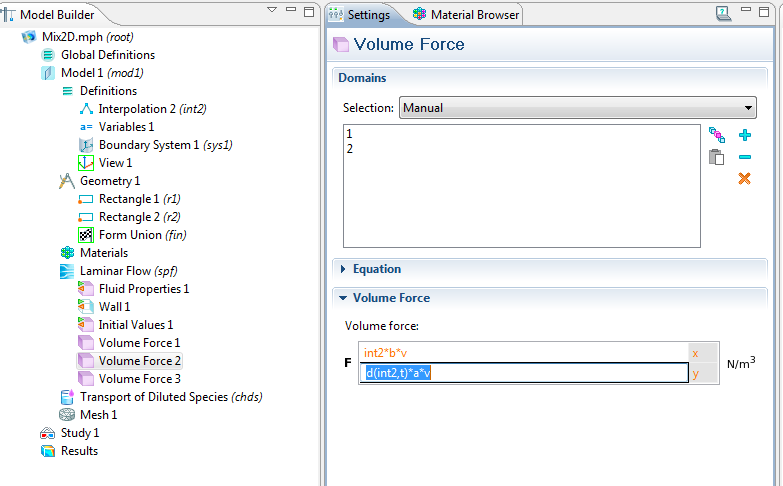This screenshot has width=783, height=486.
Task: Click the Add to Selection plus icon
Action: (x=744, y=135)
